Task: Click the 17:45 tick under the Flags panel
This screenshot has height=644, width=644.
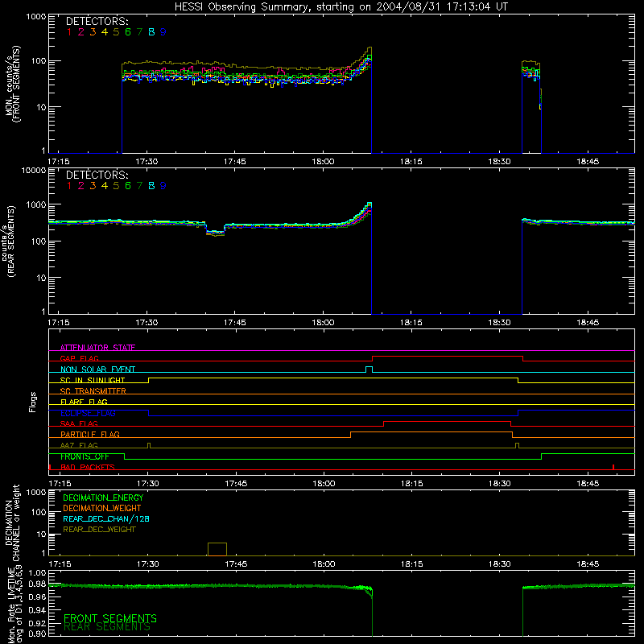Action: click(236, 484)
